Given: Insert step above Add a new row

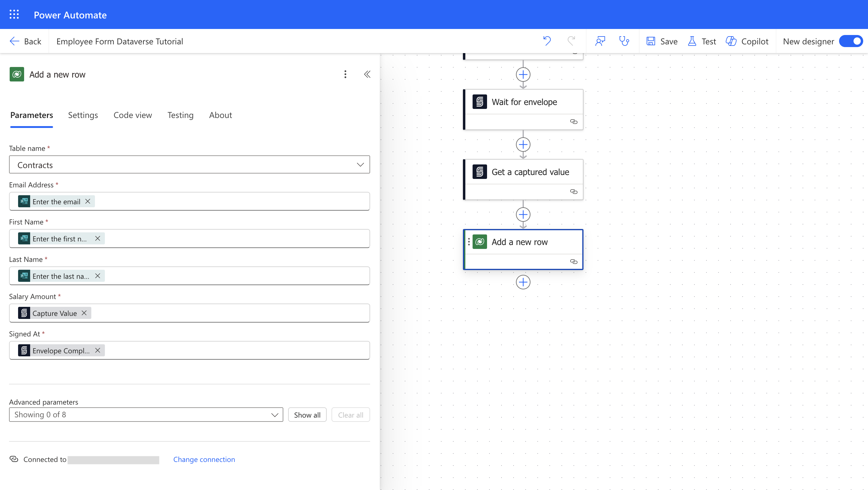Looking at the screenshot, I should (523, 215).
